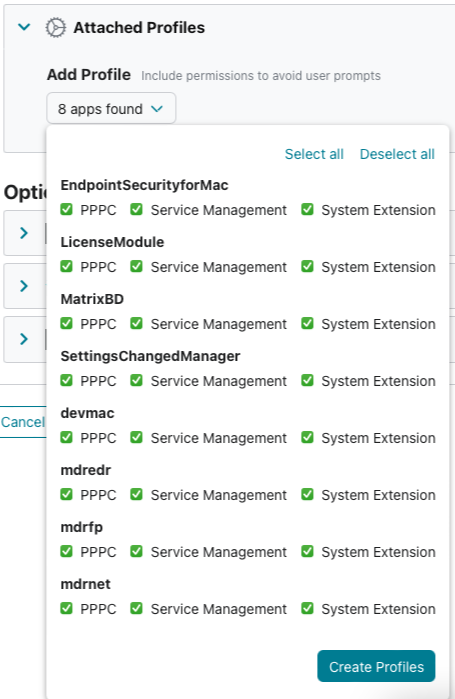
Task: Collapse the Attached Profiles section
Action: pos(24,27)
